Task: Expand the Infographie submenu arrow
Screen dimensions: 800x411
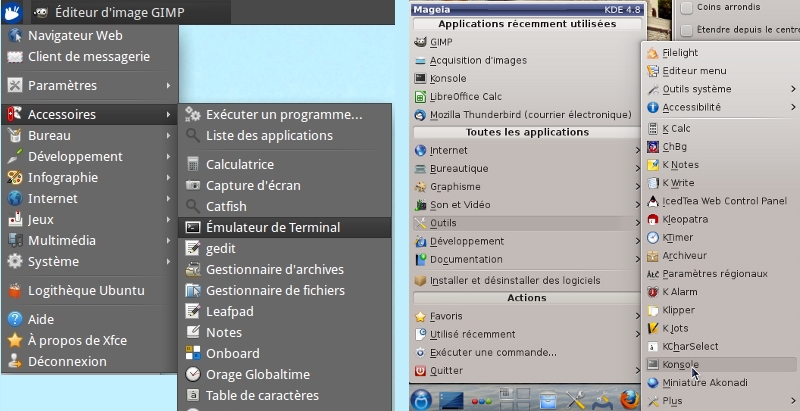Action: [168, 177]
